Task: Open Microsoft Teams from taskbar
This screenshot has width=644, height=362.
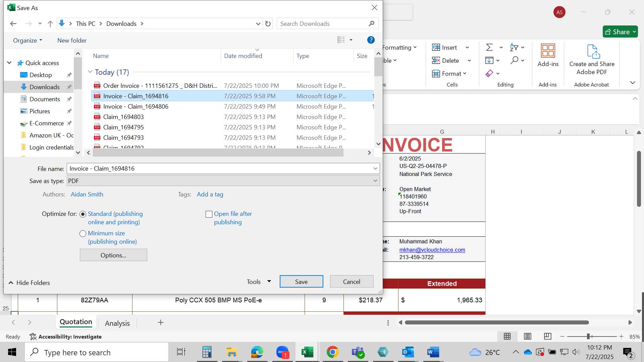Action: click(x=358, y=352)
